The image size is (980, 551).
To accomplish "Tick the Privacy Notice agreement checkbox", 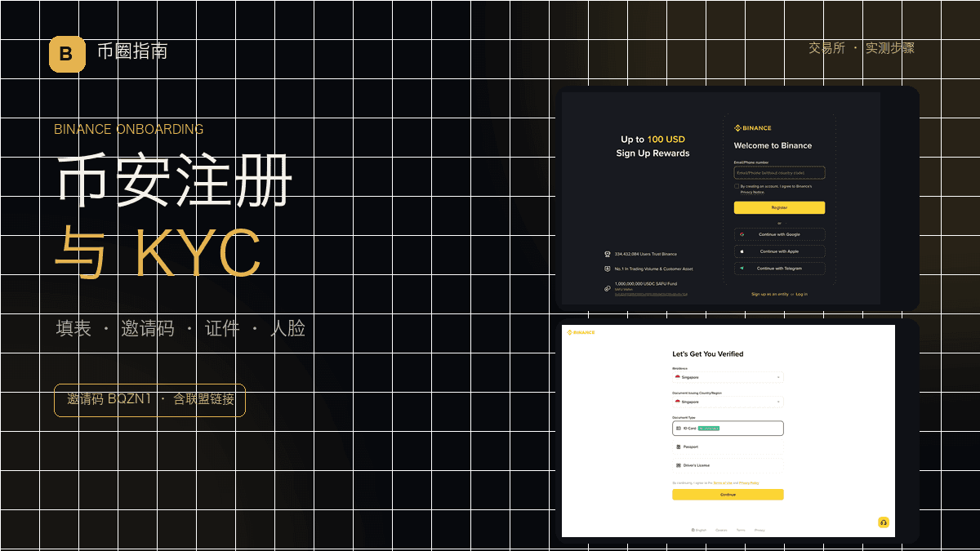I will click(737, 186).
